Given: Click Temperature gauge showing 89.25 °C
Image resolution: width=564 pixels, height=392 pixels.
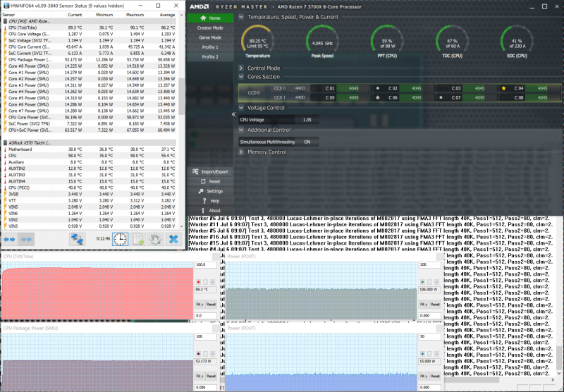Looking at the screenshot, I should pyautogui.click(x=257, y=42).
